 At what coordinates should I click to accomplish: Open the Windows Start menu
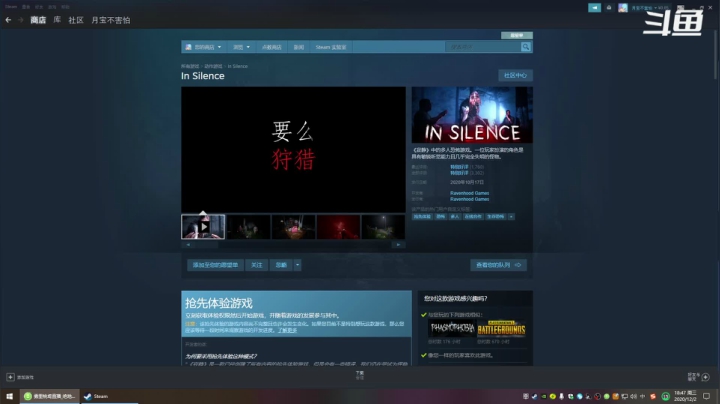click(x=10, y=396)
